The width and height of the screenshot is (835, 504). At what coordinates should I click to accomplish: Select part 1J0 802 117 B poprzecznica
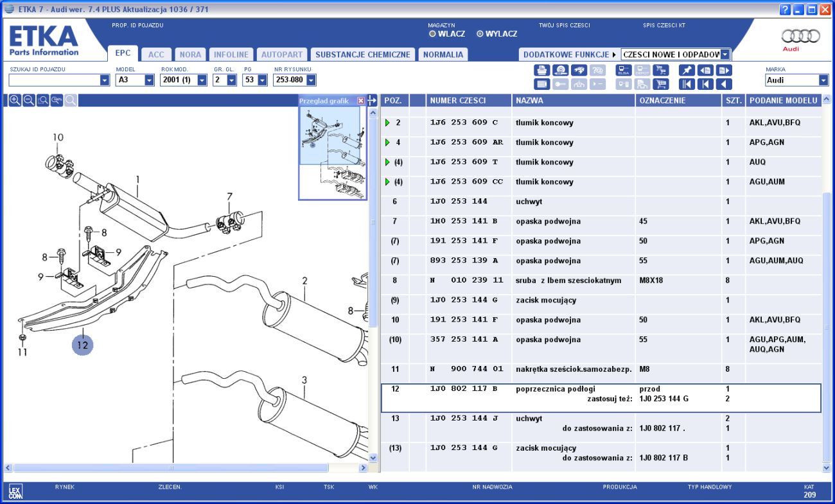coord(601,398)
